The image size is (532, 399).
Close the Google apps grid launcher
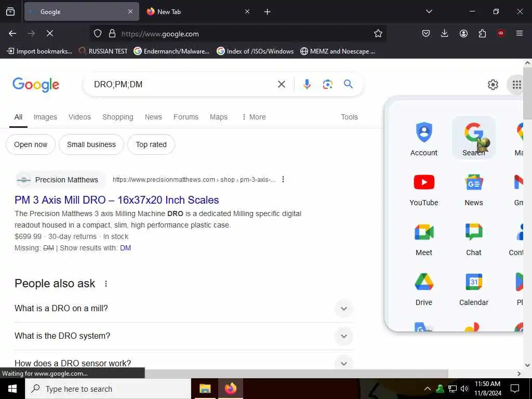pos(516,85)
